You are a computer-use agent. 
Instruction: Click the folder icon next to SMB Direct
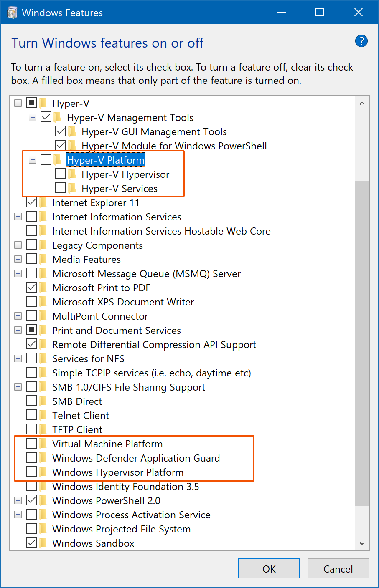pos(43,401)
